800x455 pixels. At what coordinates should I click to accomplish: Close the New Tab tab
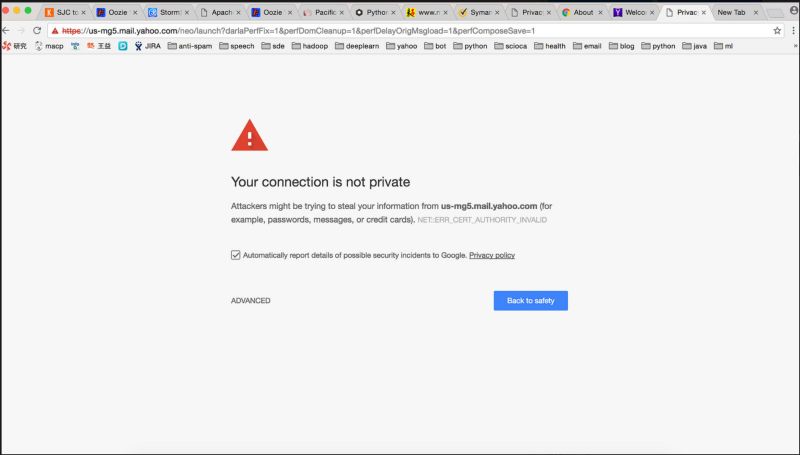pyautogui.click(x=756, y=12)
